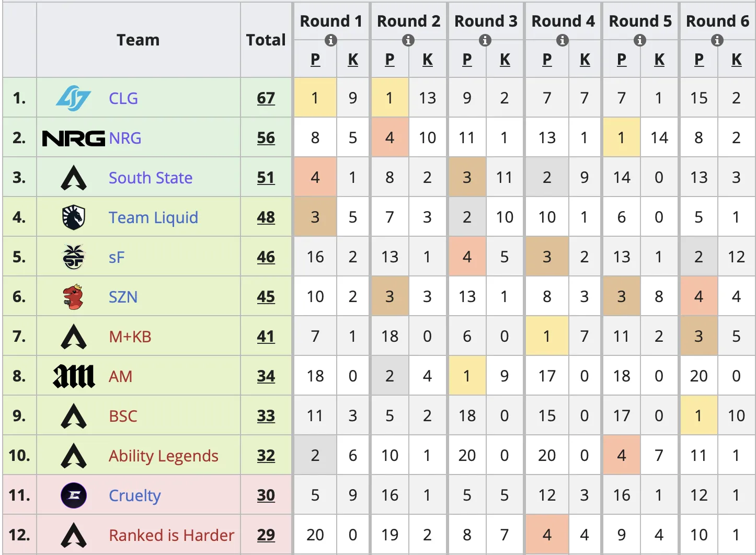Click the Round 1 P column header
The image size is (756, 555).
pos(315,60)
